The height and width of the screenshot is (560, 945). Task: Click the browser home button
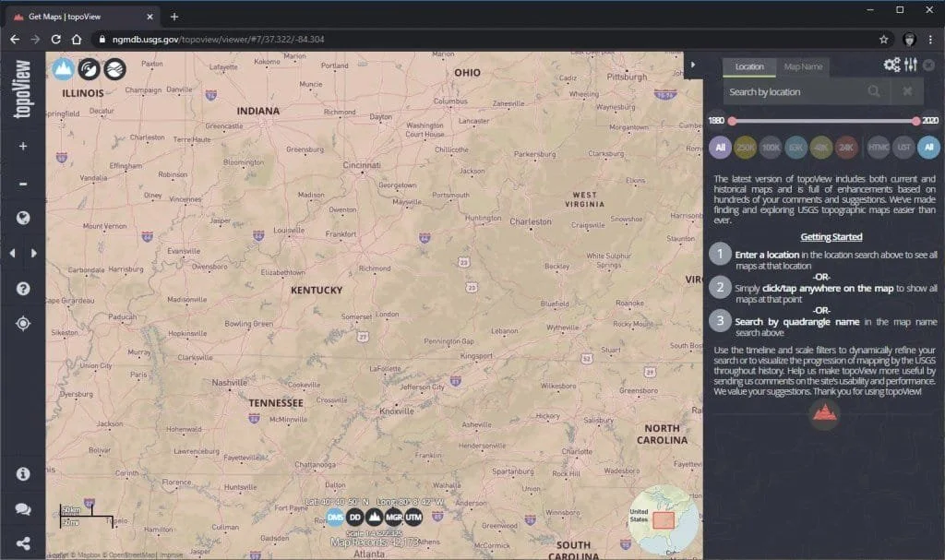77,39
